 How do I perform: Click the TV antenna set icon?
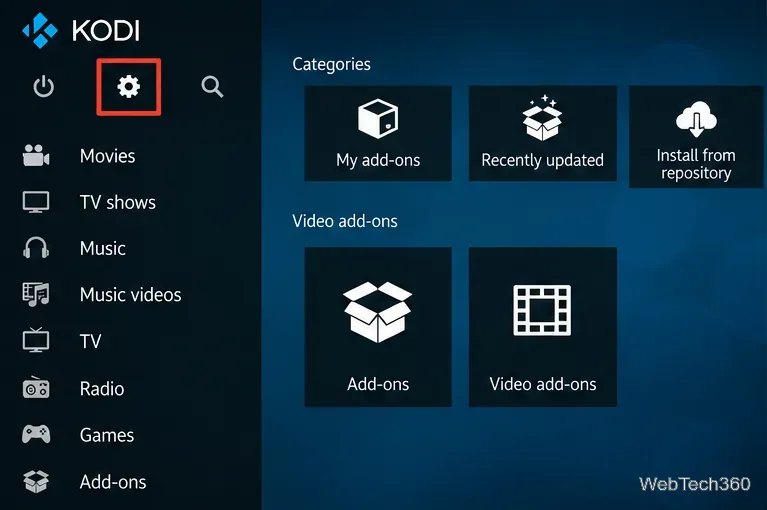point(36,340)
